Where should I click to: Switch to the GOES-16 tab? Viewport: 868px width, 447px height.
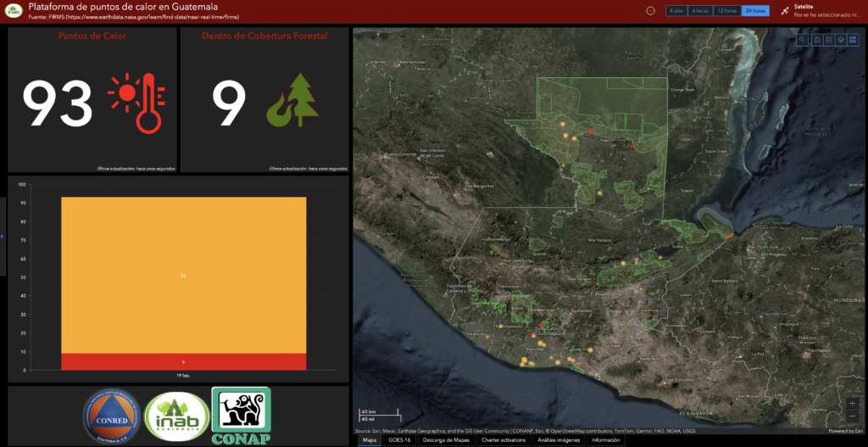click(398, 440)
